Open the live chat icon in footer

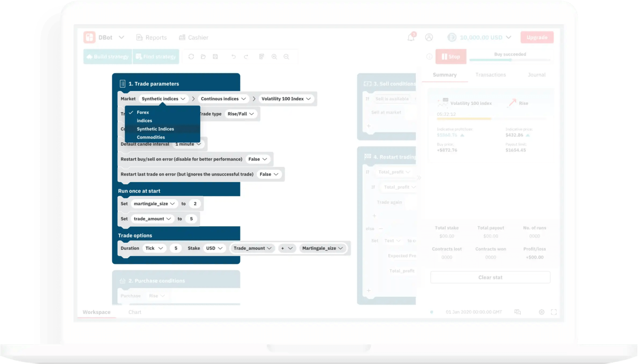[x=518, y=312]
